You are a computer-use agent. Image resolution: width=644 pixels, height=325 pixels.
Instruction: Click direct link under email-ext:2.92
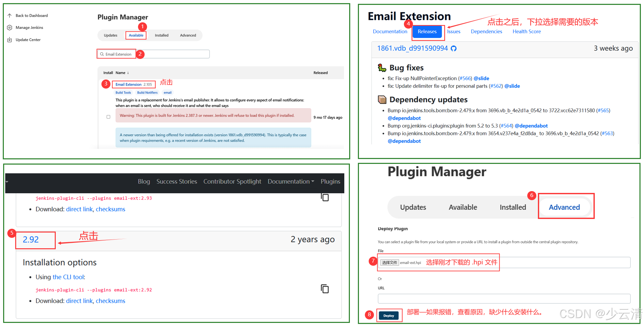click(x=79, y=301)
